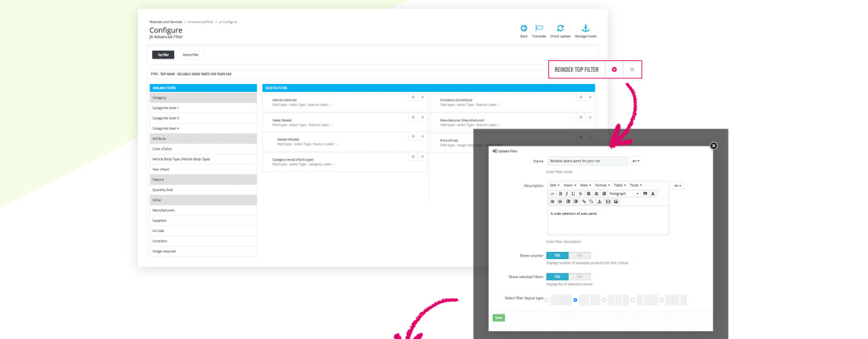This screenshot has height=339, width=868.
Task: Open the Reindex Top Filter settings gear
Action: pos(614,70)
